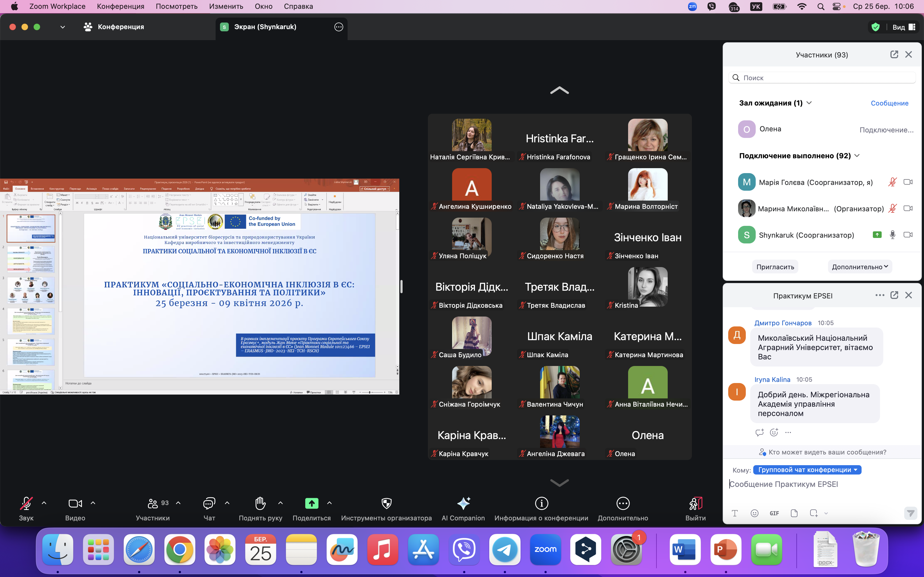This screenshot has width=924, height=577.
Task: Turn on camera with Видео button
Action: pos(75,504)
